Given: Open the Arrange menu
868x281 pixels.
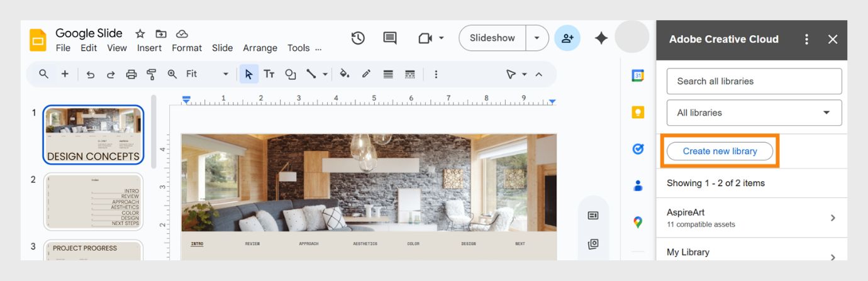Looking at the screenshot, I should (x=260, y=48).
